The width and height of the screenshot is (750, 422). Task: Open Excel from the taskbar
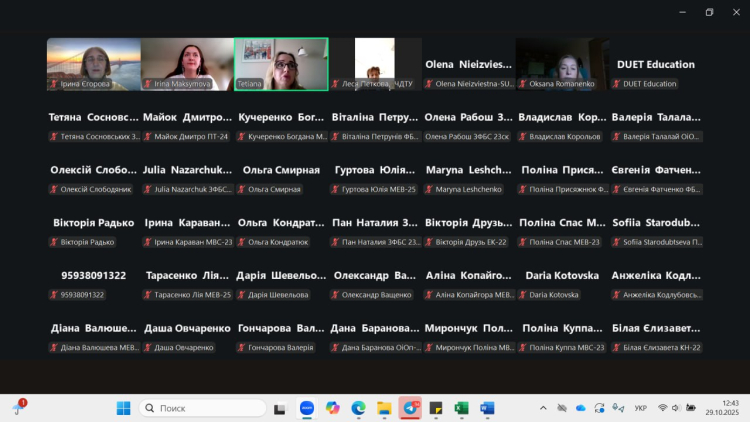pos(462,408)
